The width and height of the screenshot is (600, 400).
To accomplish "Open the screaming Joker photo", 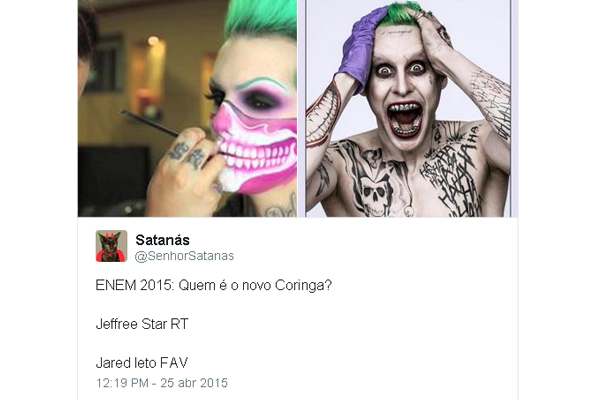I will 408,108.
